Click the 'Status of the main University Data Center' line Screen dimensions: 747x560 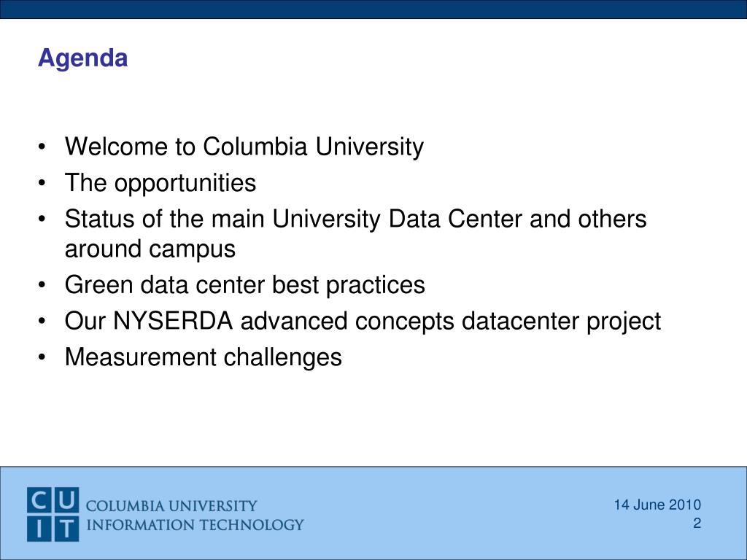[x=355, y=219]
